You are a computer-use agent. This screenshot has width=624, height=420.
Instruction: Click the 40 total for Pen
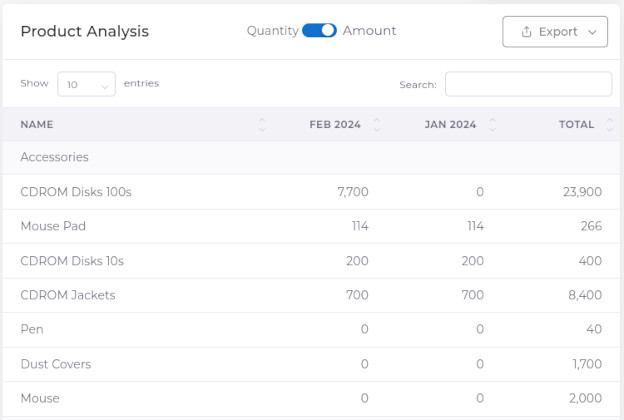[x=594, y=329]
